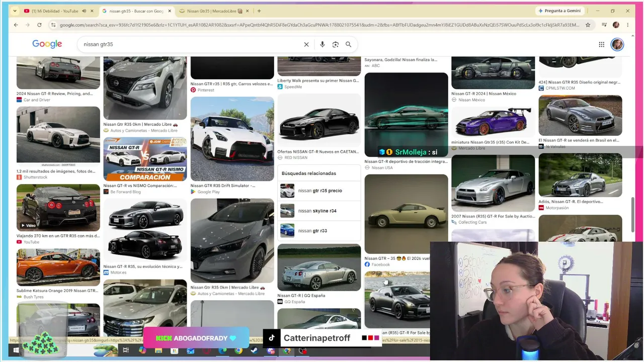Open Microsoft Edge from the taskbar
Viewport: 644px width, 362px height.
pyautogui.click(x=222, y=350)
